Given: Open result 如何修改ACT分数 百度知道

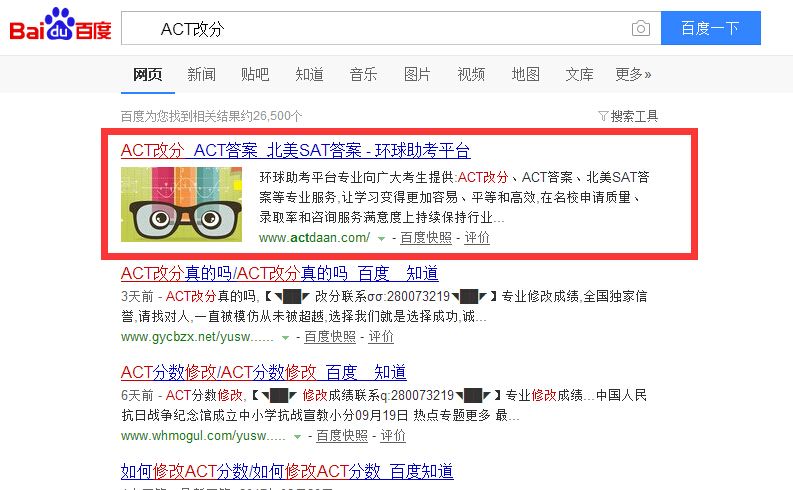Looking at the screenshot, I should (x=287, y=471).
